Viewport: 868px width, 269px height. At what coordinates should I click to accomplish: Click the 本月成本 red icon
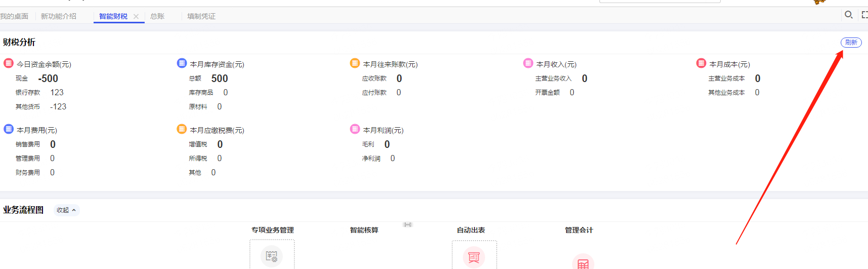701,63
